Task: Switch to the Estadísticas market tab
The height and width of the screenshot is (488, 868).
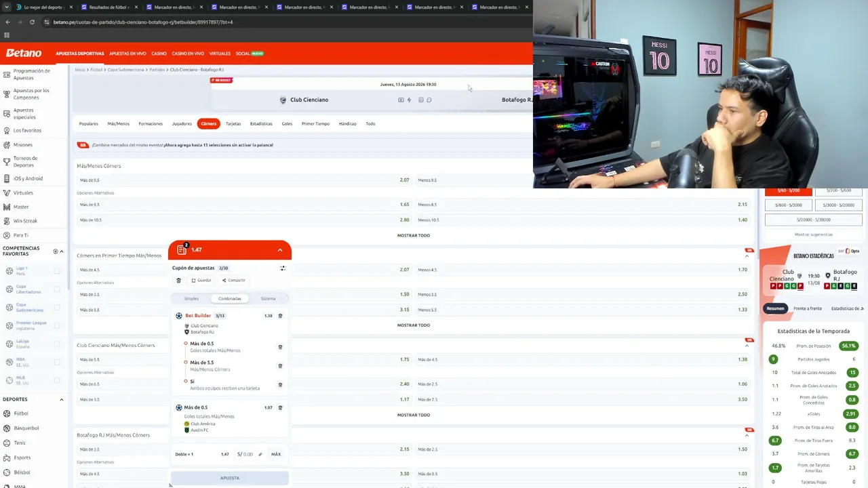Action: click(x=261, y=123)
